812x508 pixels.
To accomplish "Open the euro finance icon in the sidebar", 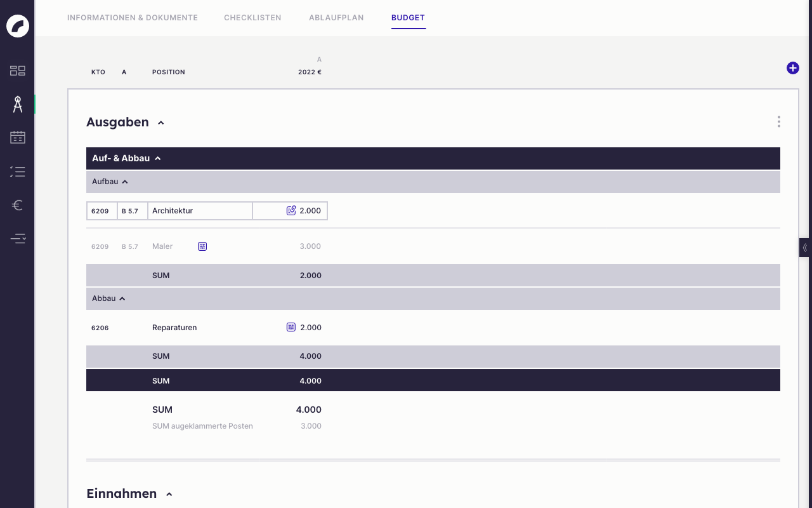I will 18,205.
